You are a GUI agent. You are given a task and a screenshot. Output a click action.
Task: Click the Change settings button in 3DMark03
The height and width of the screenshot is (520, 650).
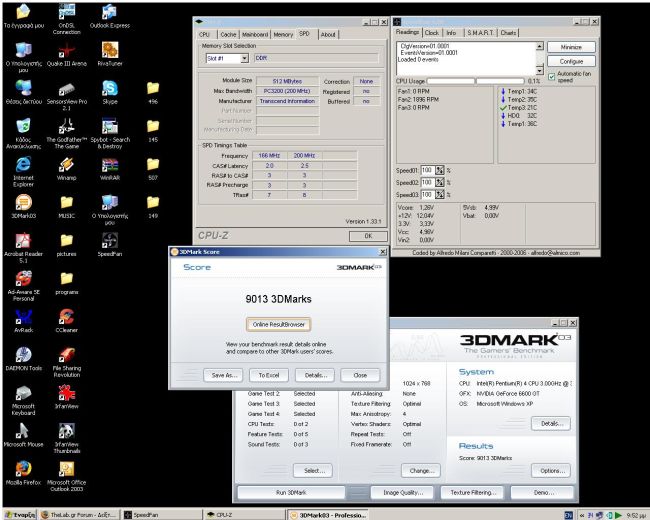[421, 471]
